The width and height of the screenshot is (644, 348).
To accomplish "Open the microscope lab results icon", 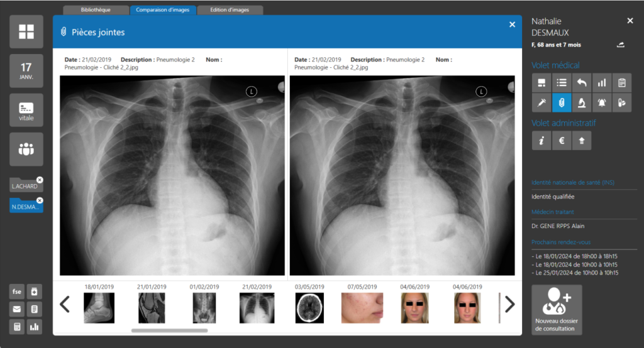I will pyautogui.click(x=582, y=102).
